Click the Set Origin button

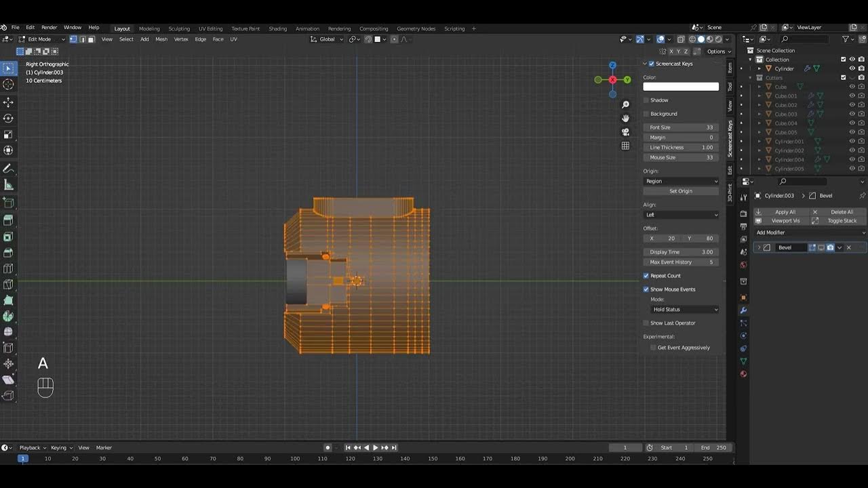[681, 191]
